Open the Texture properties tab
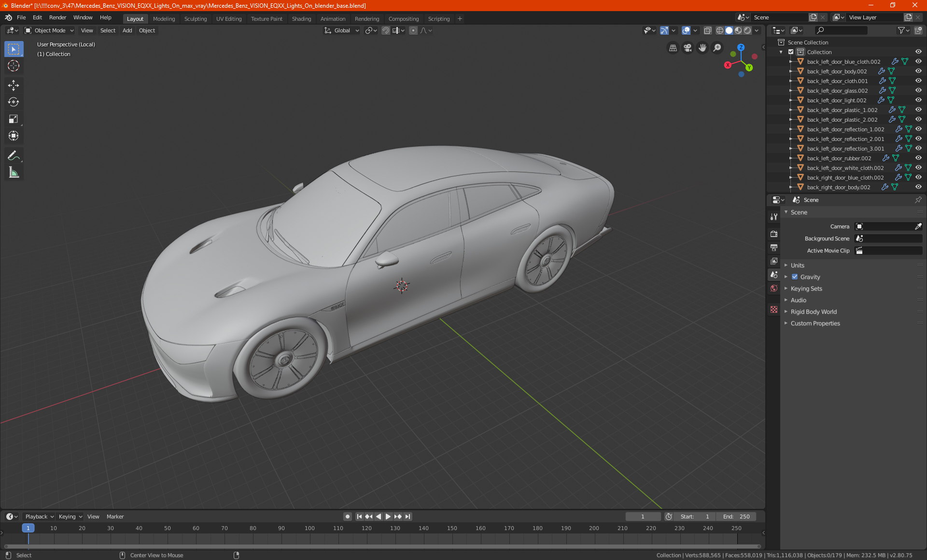 tap(774, 309)
